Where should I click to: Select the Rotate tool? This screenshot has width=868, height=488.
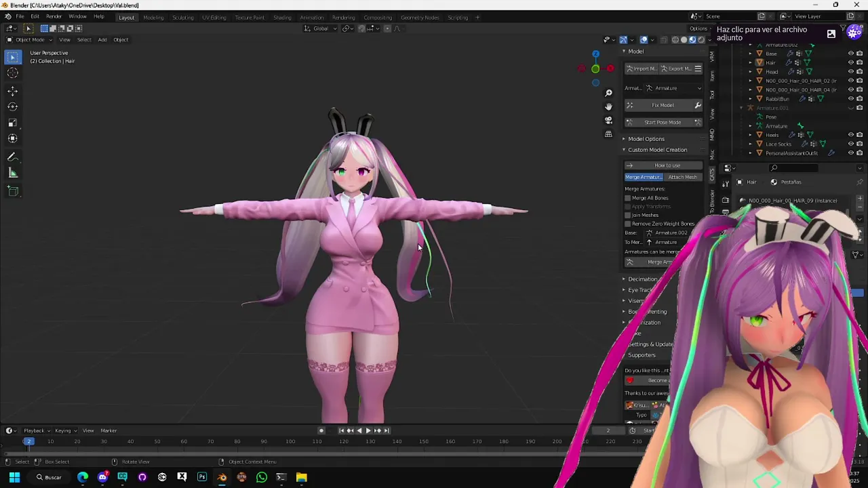point(13,106)
